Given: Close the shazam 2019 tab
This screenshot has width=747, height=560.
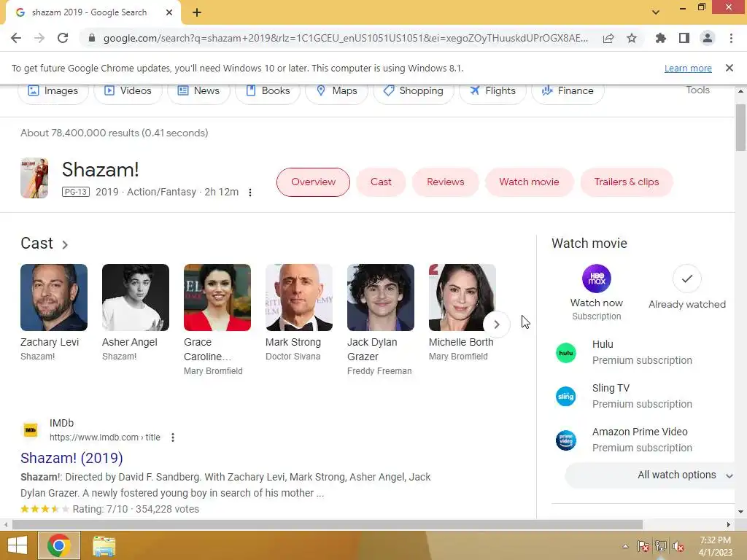Looking at the screenshot, I should tap(169, 12).
